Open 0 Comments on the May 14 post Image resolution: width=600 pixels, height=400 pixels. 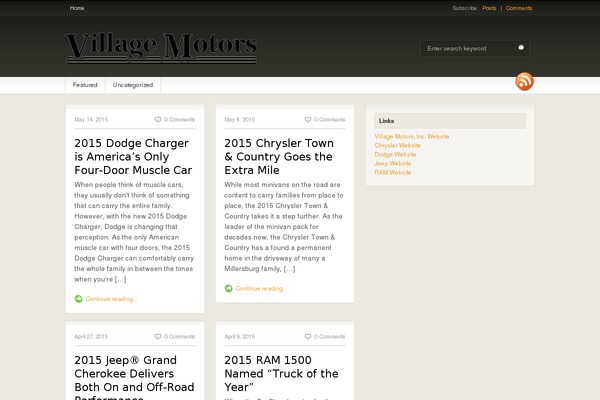[179, 119]
